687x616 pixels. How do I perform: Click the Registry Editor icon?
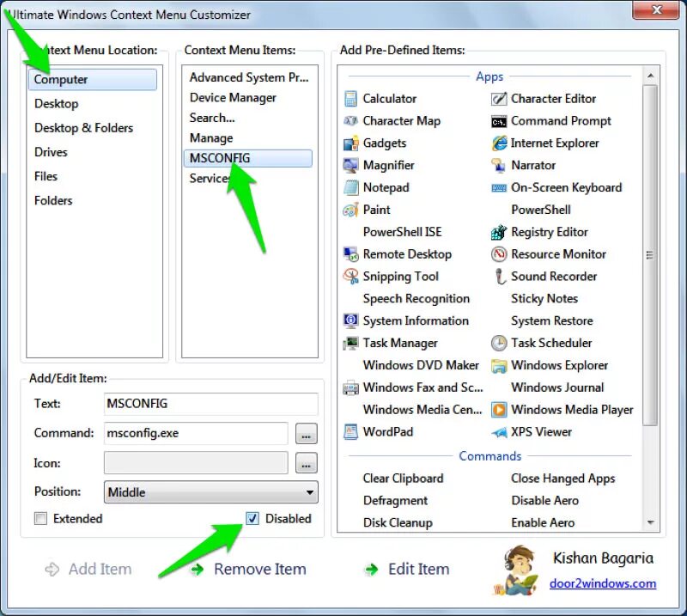499,232
